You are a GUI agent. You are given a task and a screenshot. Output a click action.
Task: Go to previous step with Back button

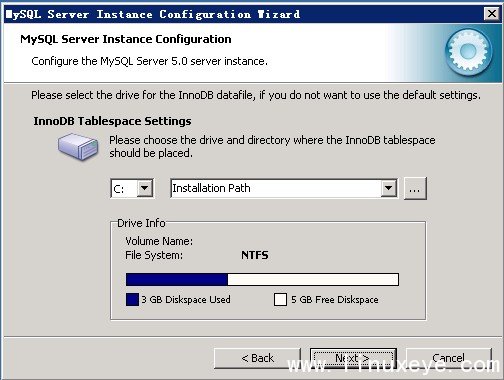pos(257,358)
